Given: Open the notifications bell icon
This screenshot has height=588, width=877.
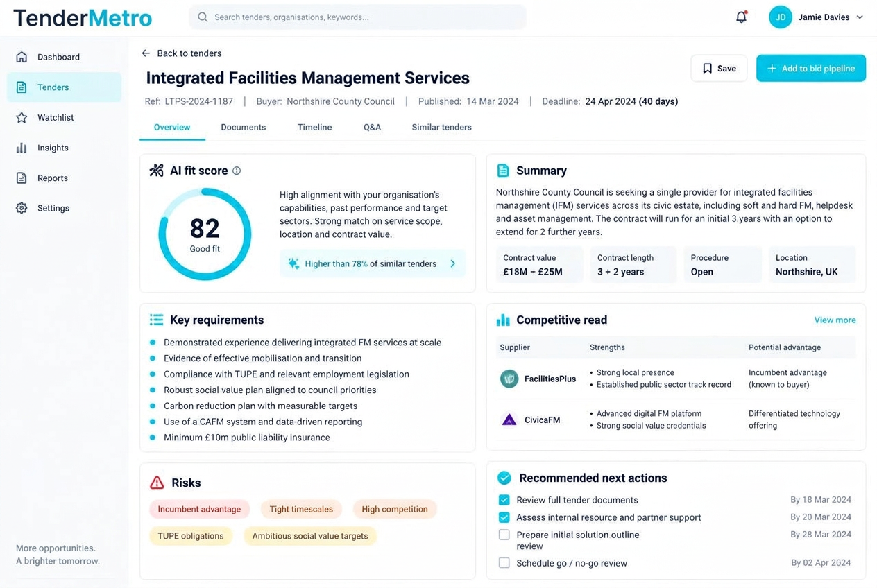Looking at the screenshot, I should pyautogui.click(x=741, y=17).
